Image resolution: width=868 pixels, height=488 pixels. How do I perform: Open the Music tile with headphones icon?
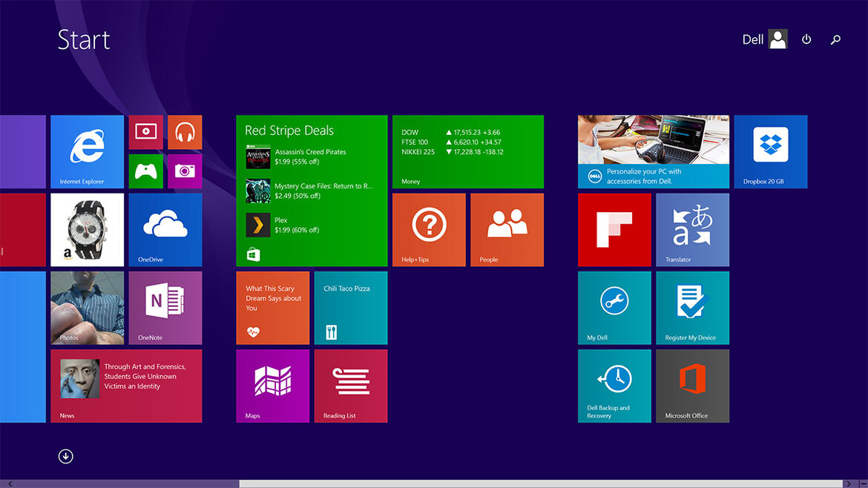pyautogui.click(x=185, y=132)
